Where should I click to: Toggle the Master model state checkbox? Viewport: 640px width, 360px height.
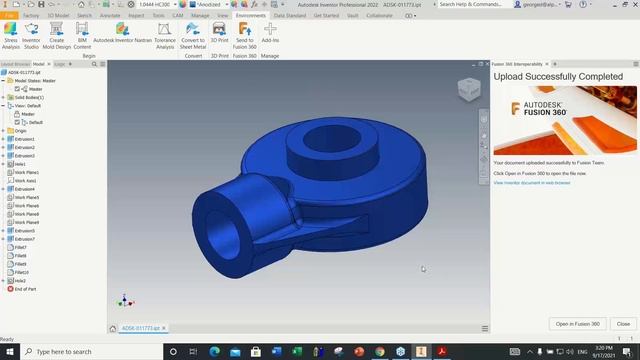pos(17,89)
